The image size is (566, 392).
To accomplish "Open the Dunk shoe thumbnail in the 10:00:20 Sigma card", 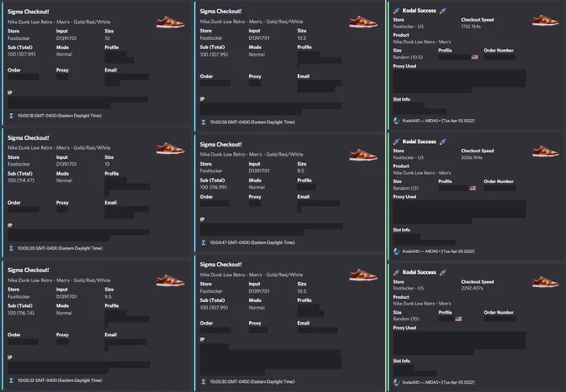I will [x=171, y=148].
